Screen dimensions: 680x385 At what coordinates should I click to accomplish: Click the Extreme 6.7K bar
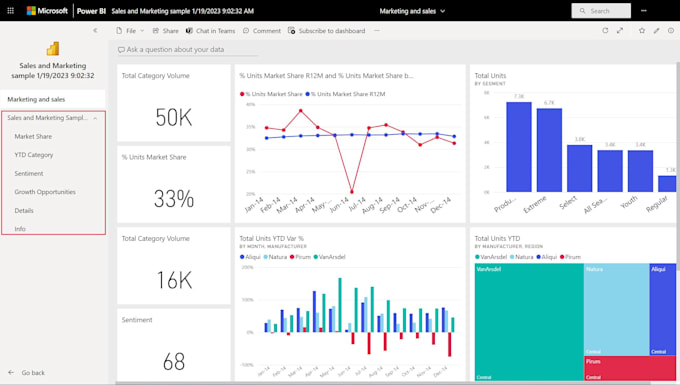[549, 150]
